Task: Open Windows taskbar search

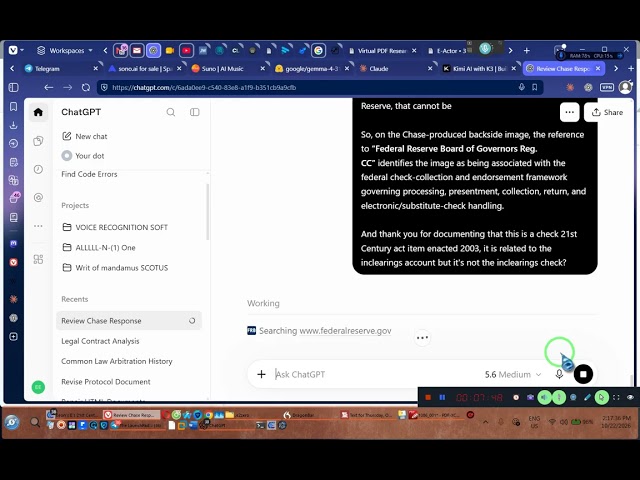Action: (x=35, y=422)
